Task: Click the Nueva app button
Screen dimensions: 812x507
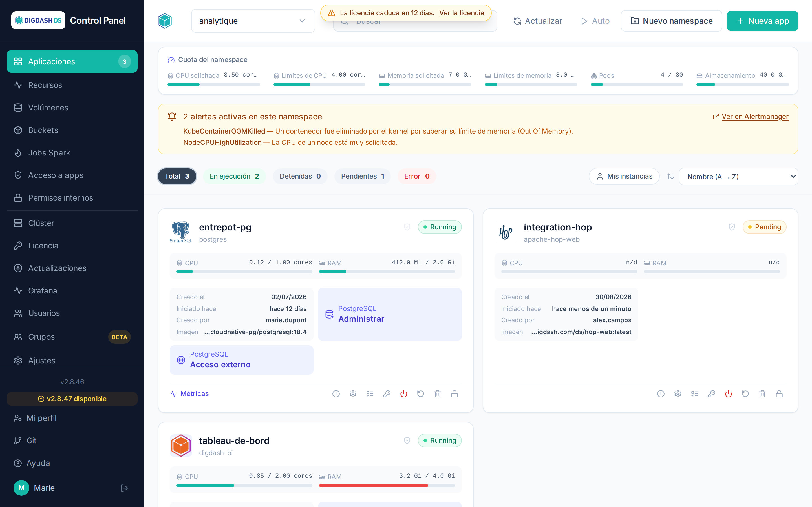Action: coord(762,21)
